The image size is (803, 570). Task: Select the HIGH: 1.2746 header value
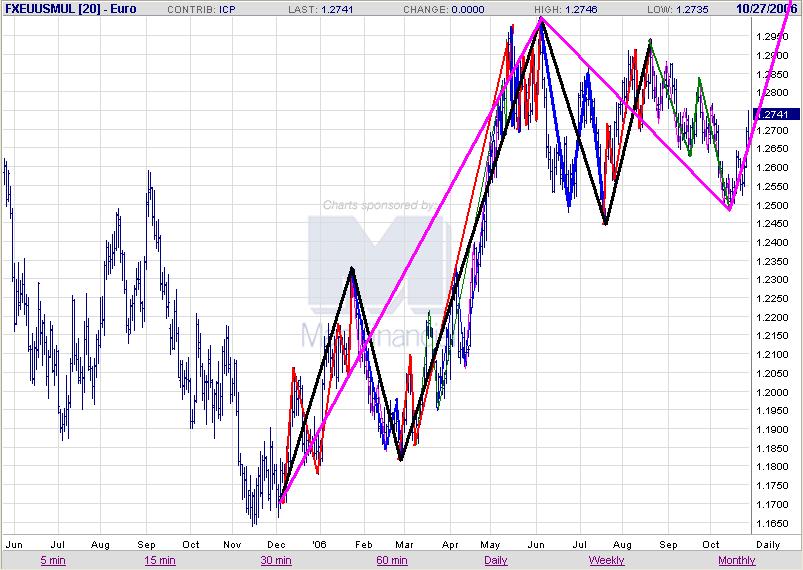(565, 9)
